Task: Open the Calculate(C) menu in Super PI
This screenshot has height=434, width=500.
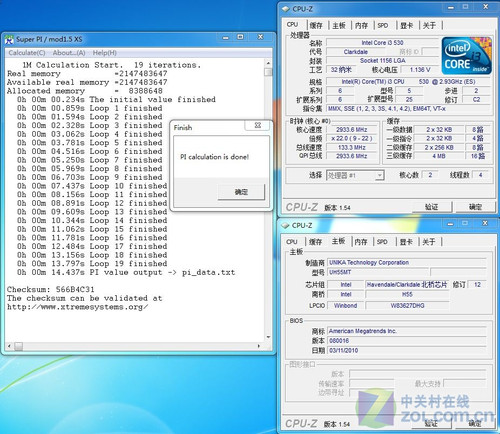Action: [x=27, y=53]
